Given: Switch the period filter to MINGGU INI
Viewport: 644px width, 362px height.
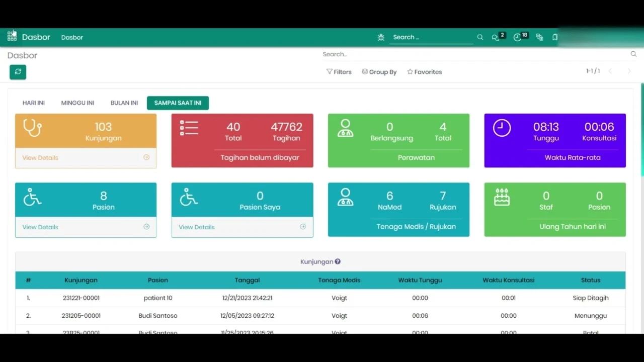Looking at the screenshot, I should coord(77,103).
